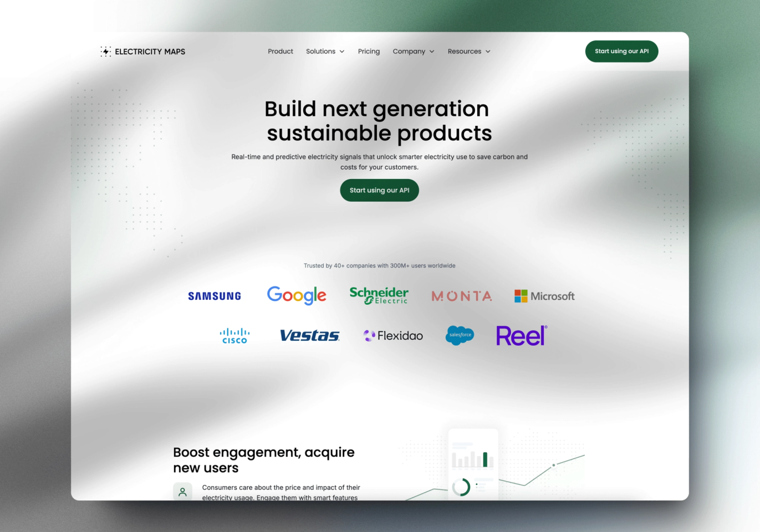Image resolution: width=760 pixels, height=532 pixels.
Task: Click the Flexidao logo
Action: point(393,335)
